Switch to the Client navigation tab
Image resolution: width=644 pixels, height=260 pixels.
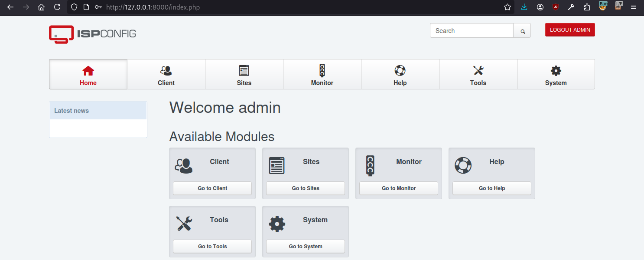pos(166,74)
